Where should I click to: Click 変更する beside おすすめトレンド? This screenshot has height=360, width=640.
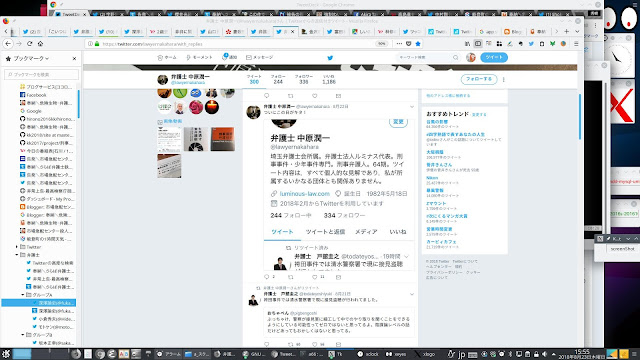479,115
